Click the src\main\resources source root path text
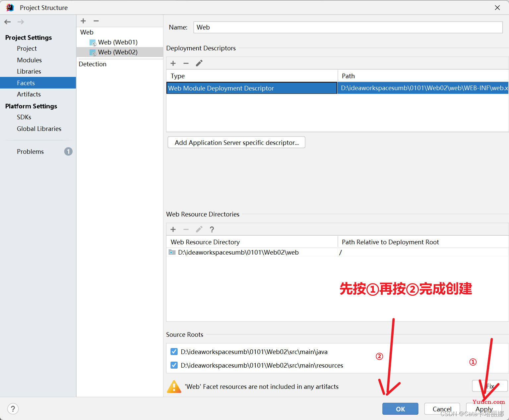Screen dimensions: 509x420 262,365
